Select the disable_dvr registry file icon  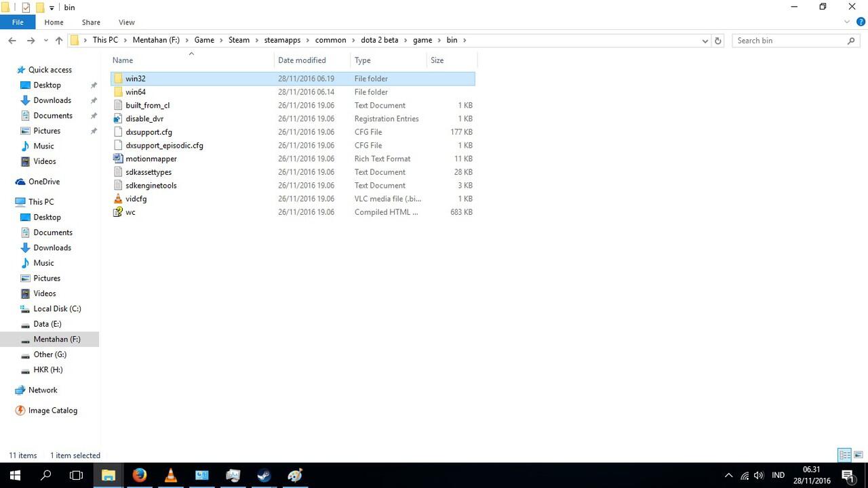pos(118,119)
